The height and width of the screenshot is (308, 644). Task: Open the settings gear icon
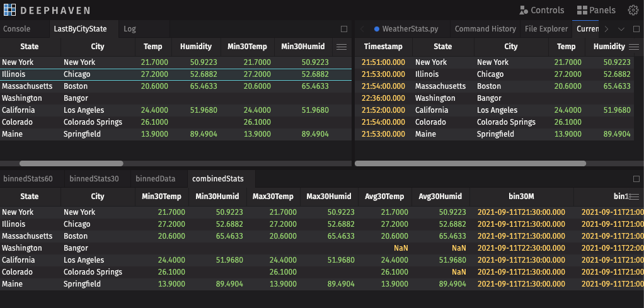633,10
